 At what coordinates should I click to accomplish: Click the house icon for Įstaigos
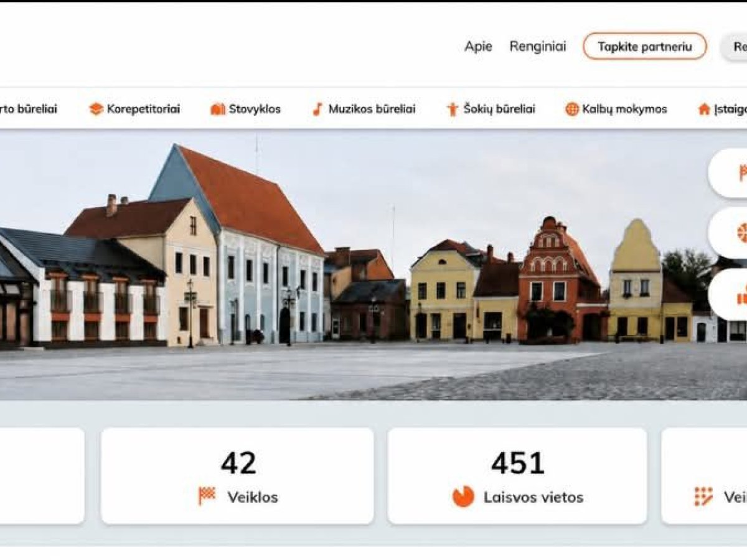pyautogui.click(x=704, y=110)
